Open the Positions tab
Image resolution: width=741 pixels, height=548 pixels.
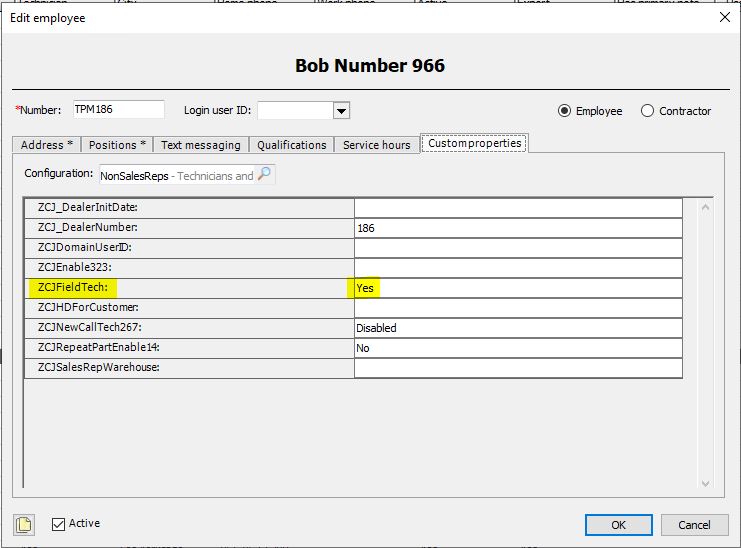tap(117, 145)
